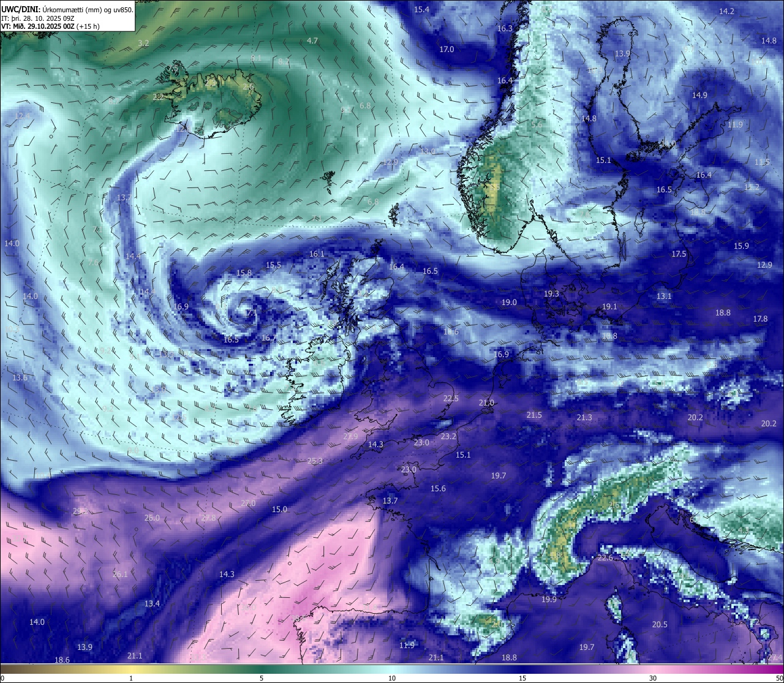Click the 17.5 value label

click(x=679, y=254)
